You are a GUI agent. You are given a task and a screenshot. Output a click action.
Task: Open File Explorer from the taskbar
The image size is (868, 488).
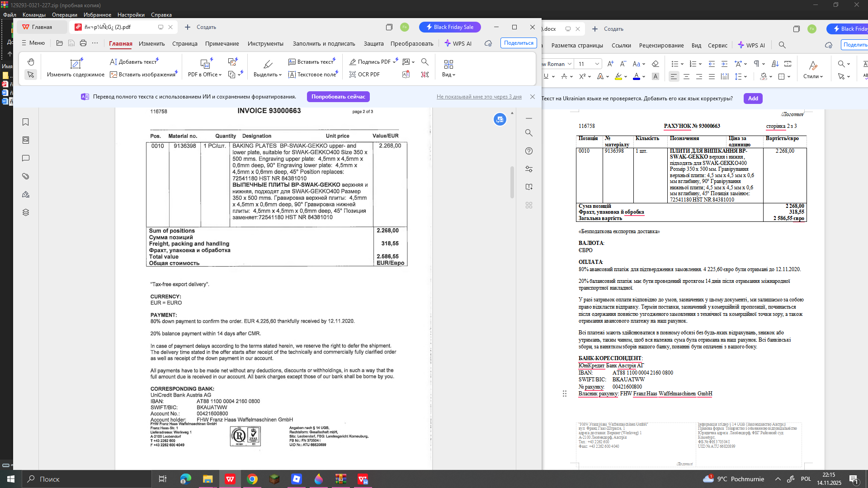point(208,479)
